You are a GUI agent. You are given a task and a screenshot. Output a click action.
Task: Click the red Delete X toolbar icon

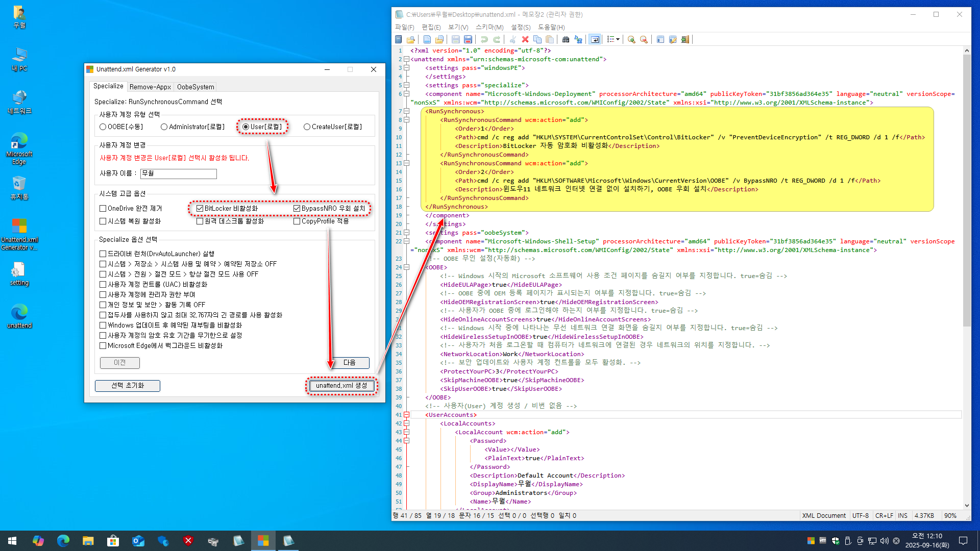tap(525, 39)
